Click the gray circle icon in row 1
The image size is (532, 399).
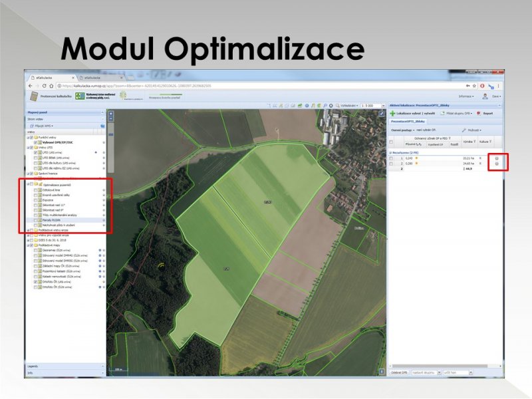click(497, 158)
